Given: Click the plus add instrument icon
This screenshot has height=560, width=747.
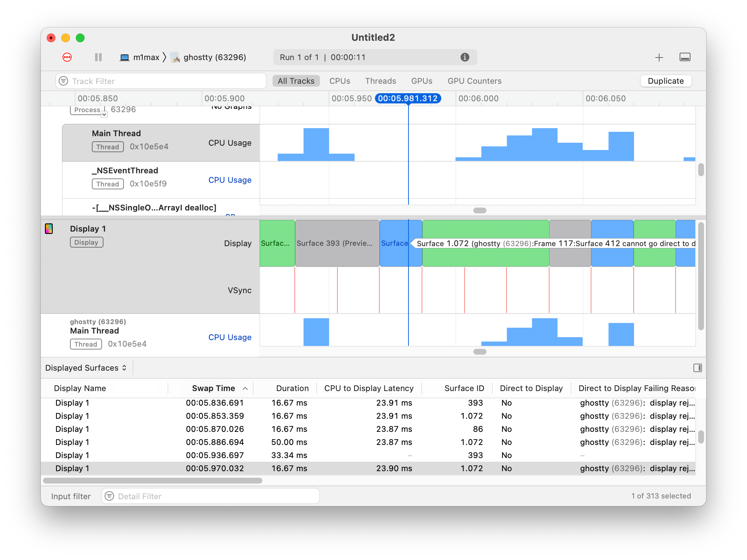Looking at the screenshot, I should coord(659,58).
